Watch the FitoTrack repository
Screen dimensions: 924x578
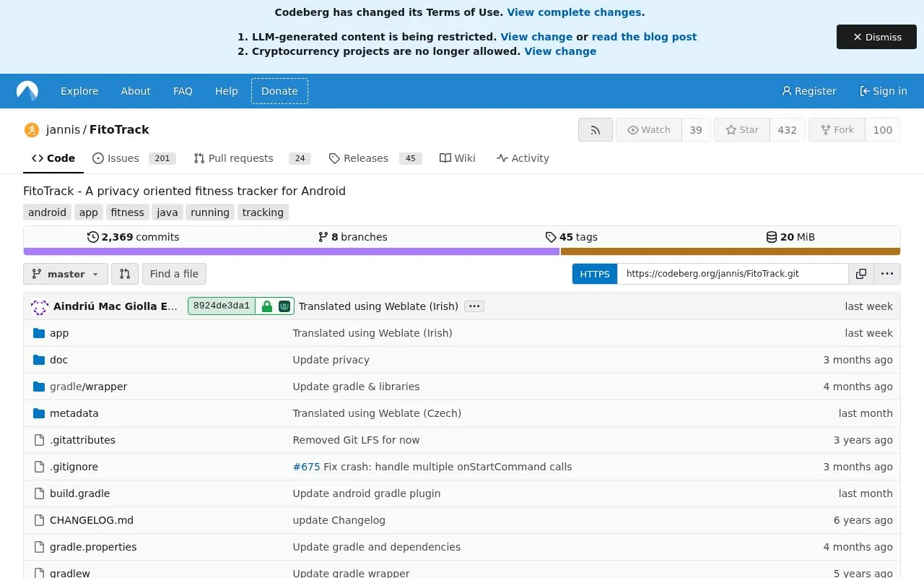(x=649, y=130)
